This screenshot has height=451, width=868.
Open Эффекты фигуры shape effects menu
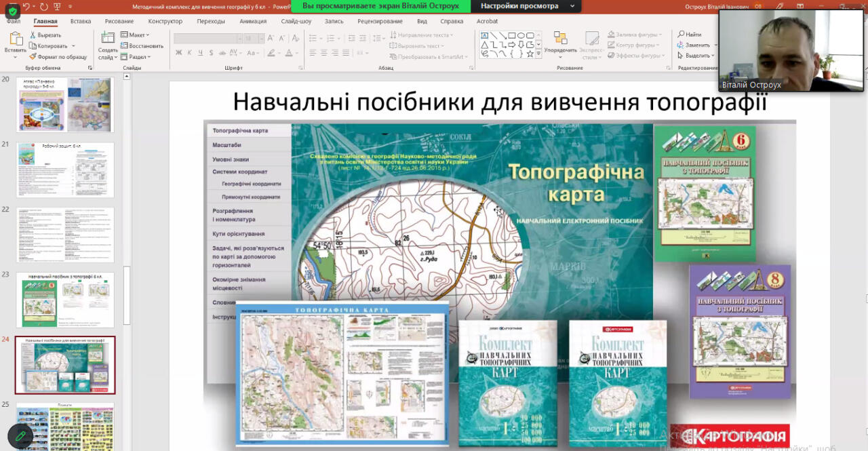(637, 56)
